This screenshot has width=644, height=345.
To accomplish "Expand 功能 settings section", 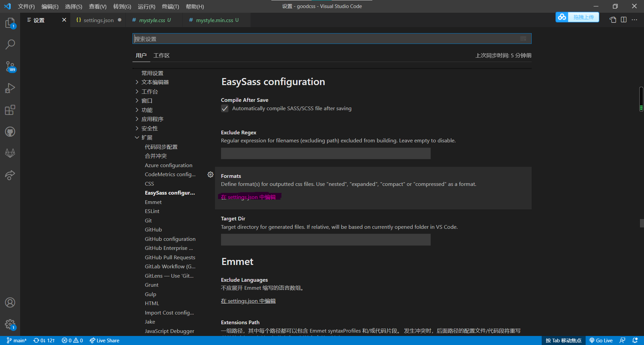I will 144,110.
